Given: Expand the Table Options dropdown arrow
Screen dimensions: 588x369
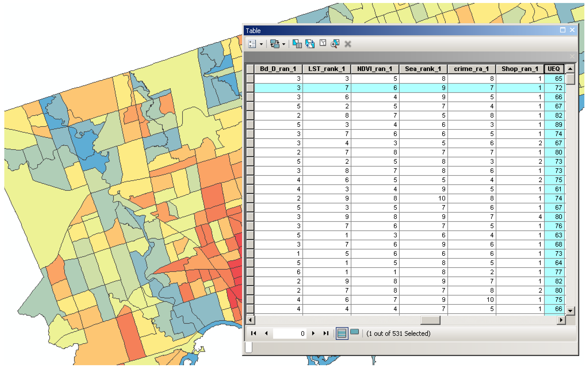Looking at the screenshot, I should point(261,44).
